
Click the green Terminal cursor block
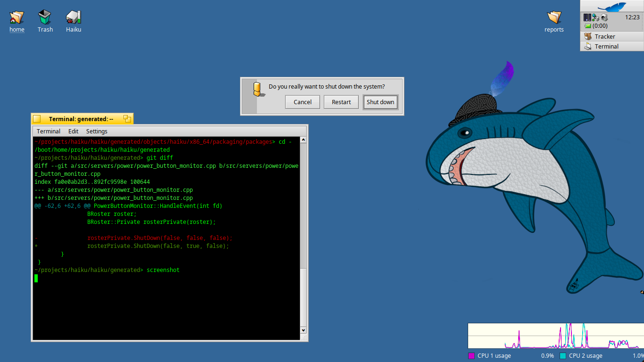coord(36,278)
